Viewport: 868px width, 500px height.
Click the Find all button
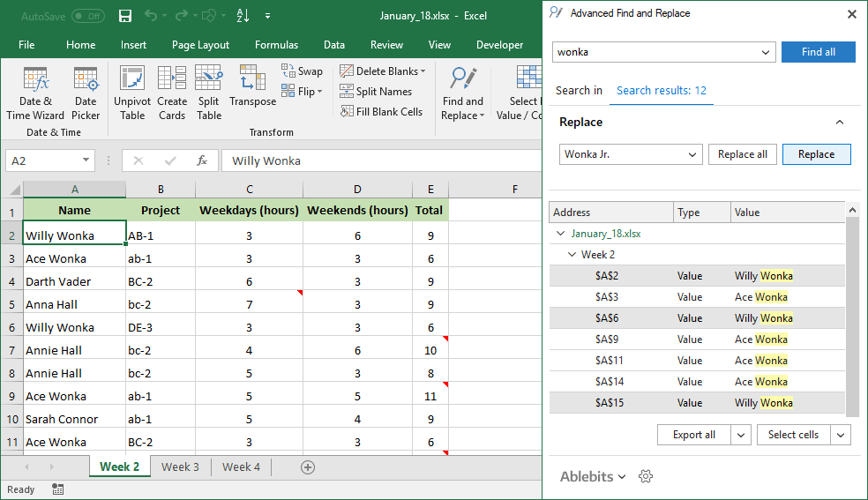(x=819, y=52)
